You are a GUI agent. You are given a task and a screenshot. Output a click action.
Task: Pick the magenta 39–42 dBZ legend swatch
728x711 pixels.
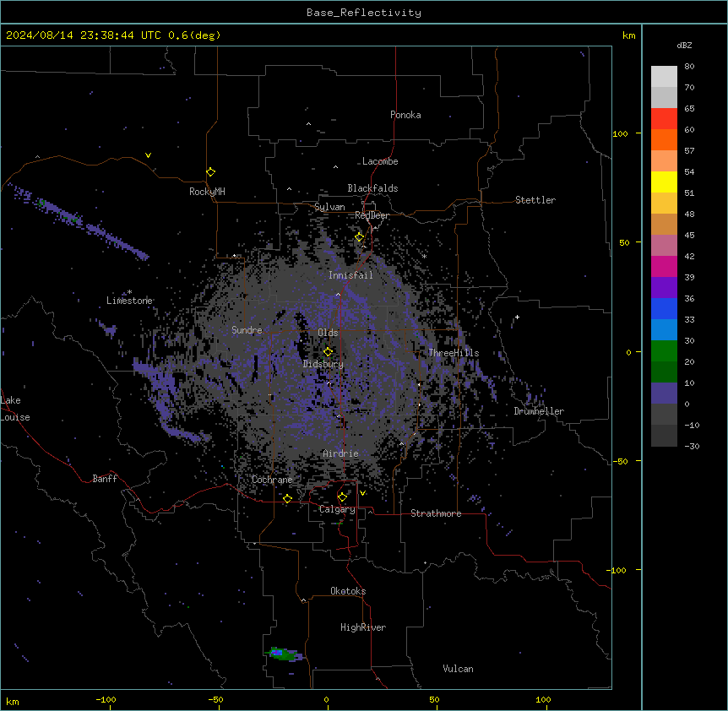[664, 266]
